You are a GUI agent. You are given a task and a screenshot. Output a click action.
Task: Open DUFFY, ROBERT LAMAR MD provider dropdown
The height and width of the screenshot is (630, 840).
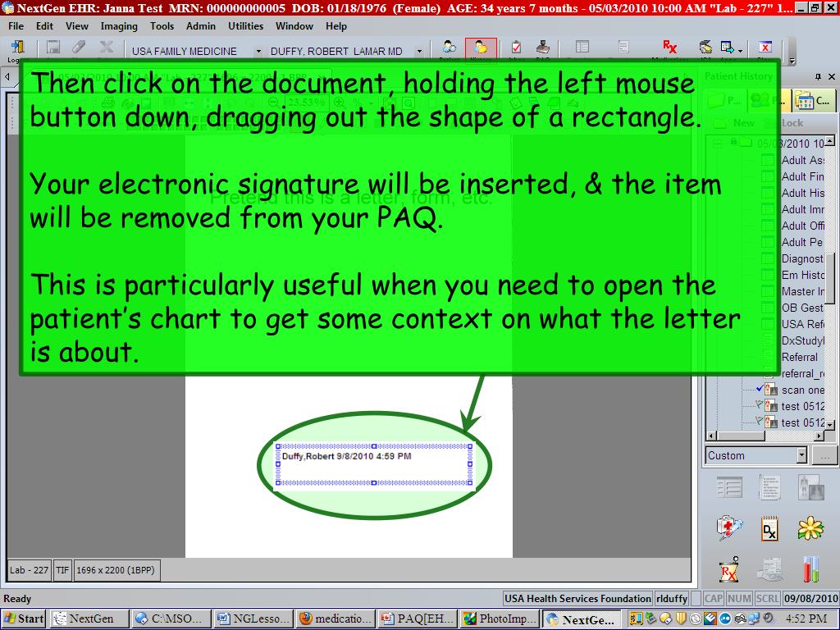(419, 52)
